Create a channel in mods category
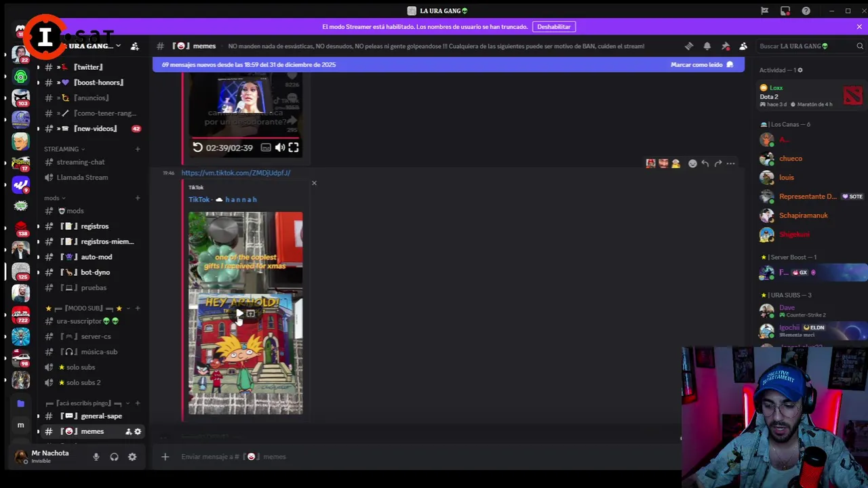Image resolution: width=868 pixels, height=488 pixels. point(138,198)
